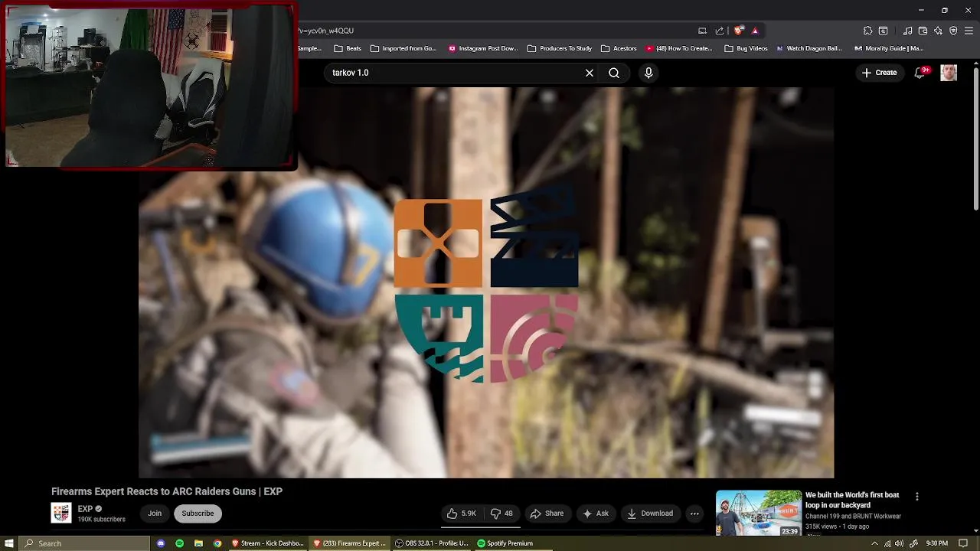Open the volume icon in system tray

click(900, 543)
